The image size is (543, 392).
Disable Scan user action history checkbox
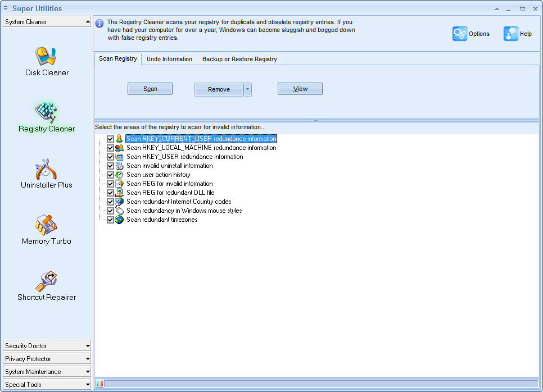(x=110, y=175)
